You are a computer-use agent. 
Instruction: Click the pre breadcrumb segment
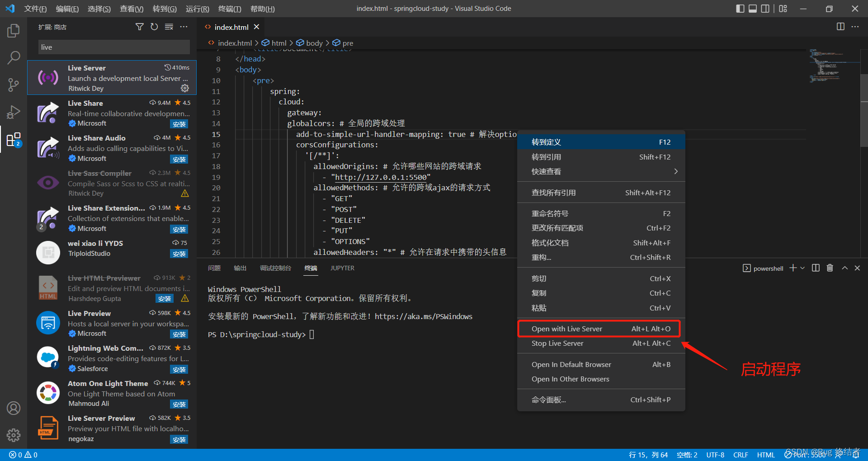pyautogui.click(x=343, y=43)
